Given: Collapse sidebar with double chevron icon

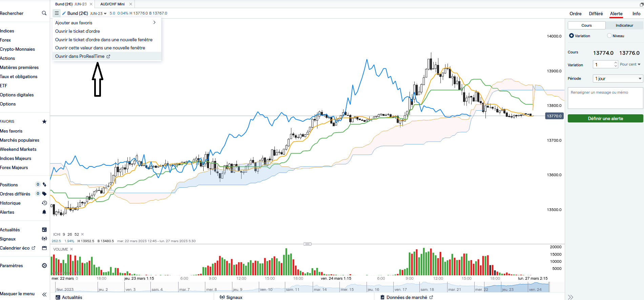Looking at the screenshot, I should coord(44,294).
